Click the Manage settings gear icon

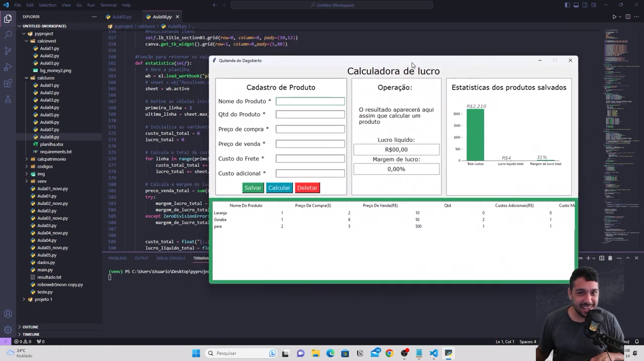(x=8, y=329)
